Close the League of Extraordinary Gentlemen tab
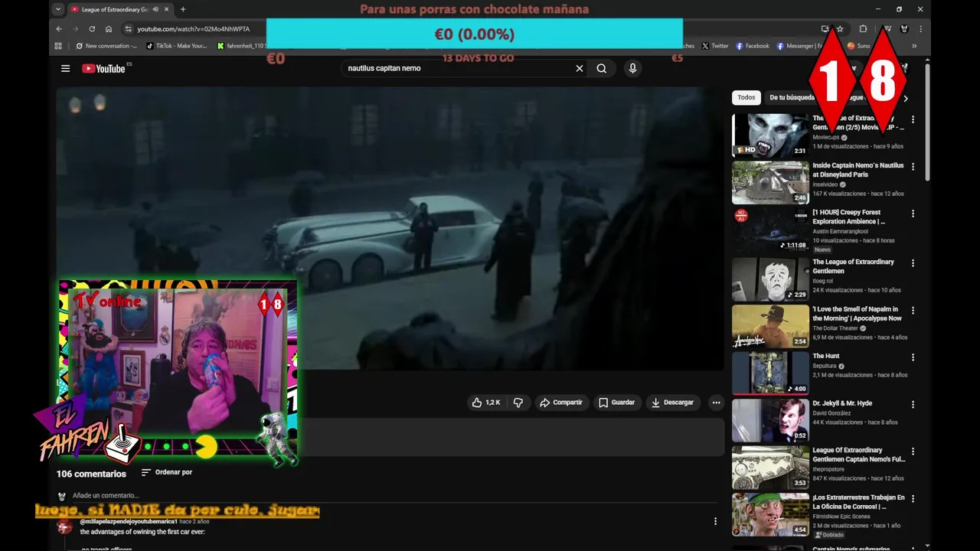Viewport: 980px width, 551px height. (166, 9)
